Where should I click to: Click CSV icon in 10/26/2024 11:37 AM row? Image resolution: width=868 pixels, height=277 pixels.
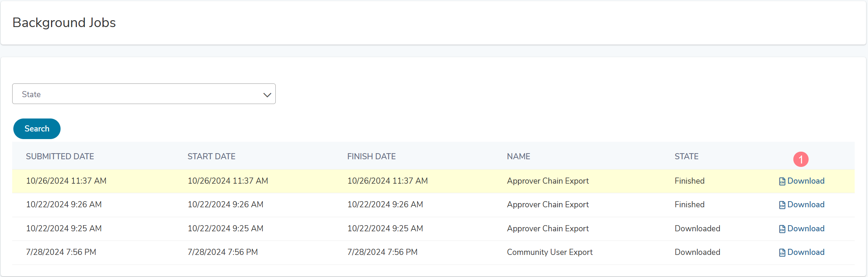(782, 181)
